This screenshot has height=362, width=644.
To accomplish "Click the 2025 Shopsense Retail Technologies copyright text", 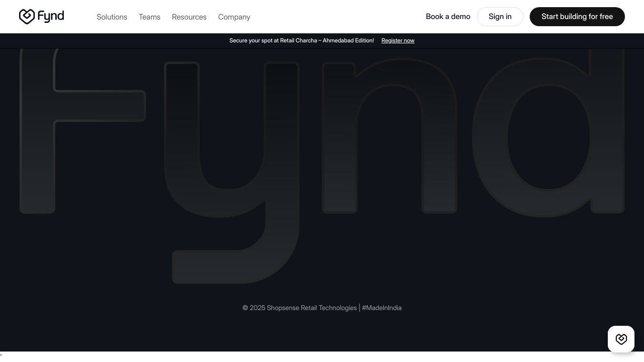I will point(322,308).
